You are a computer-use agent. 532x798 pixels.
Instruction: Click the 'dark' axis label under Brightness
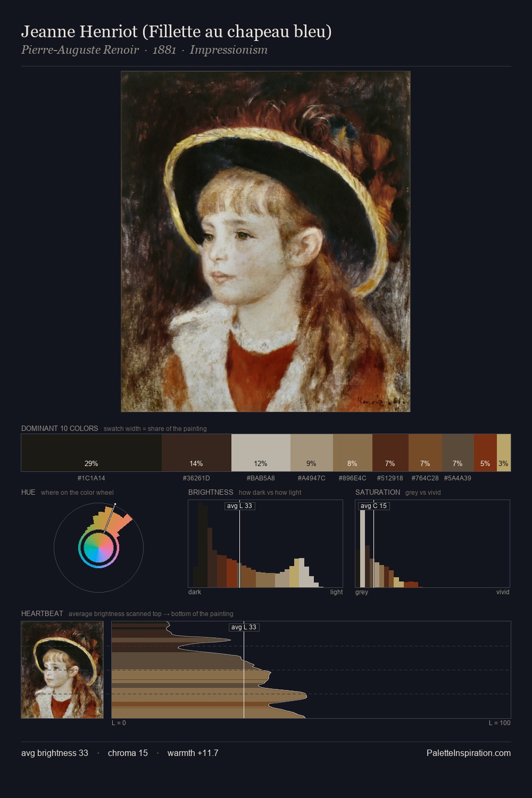[x=195, y=592]
